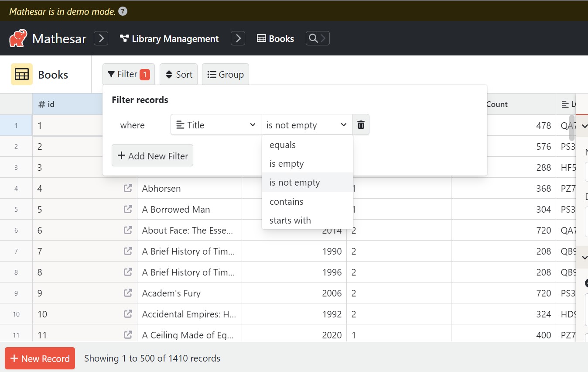Image resolution: width=588 pixels, height=372 pixels.
Task: Select the cell containing id 1
Action: pos(68,125)
